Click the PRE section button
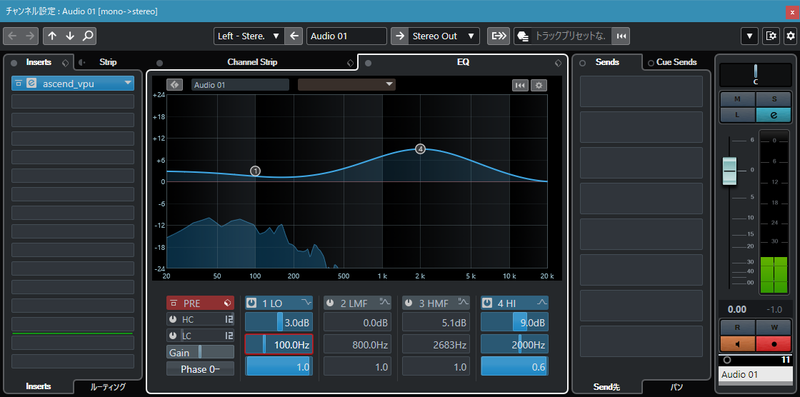 click(x=200, y=303)
